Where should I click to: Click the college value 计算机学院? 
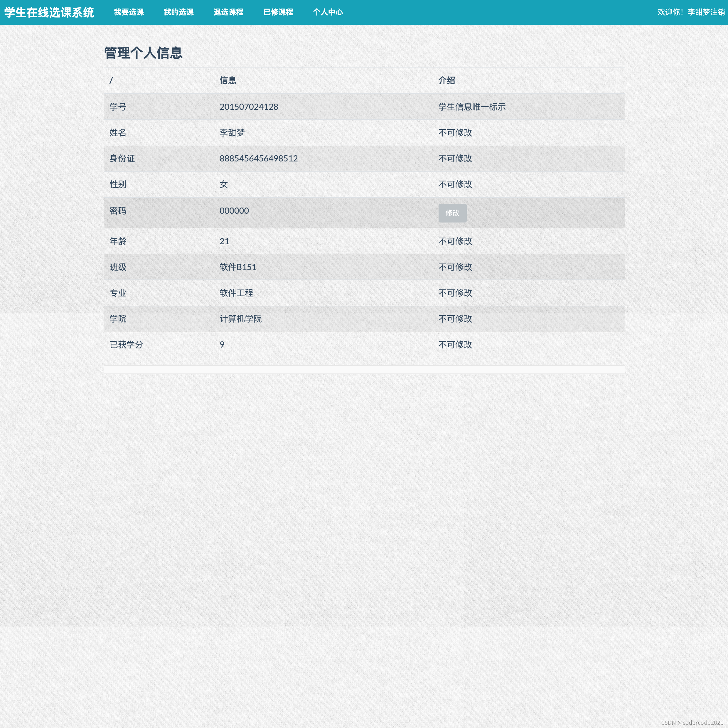[x=240, y=319]
